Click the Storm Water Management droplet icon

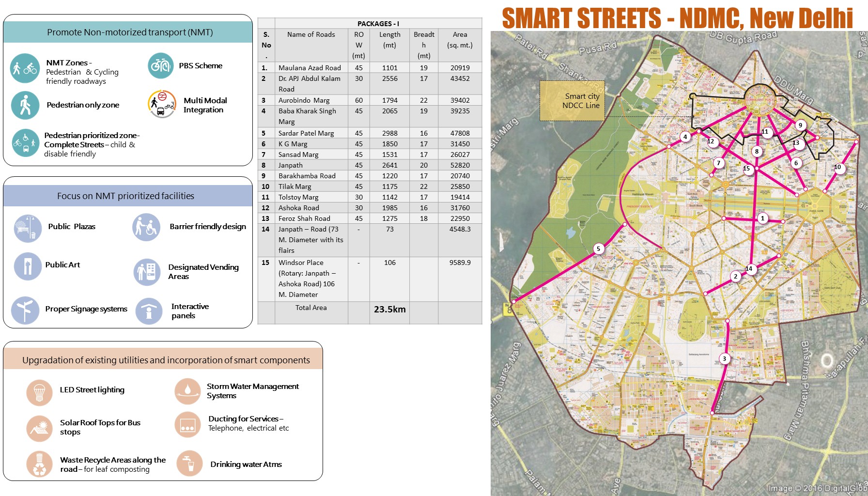(x=187, y=391)
